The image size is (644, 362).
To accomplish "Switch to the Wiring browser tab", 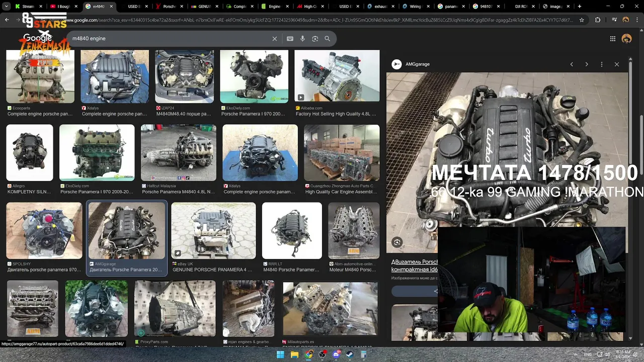I will [x=415, y=7].
